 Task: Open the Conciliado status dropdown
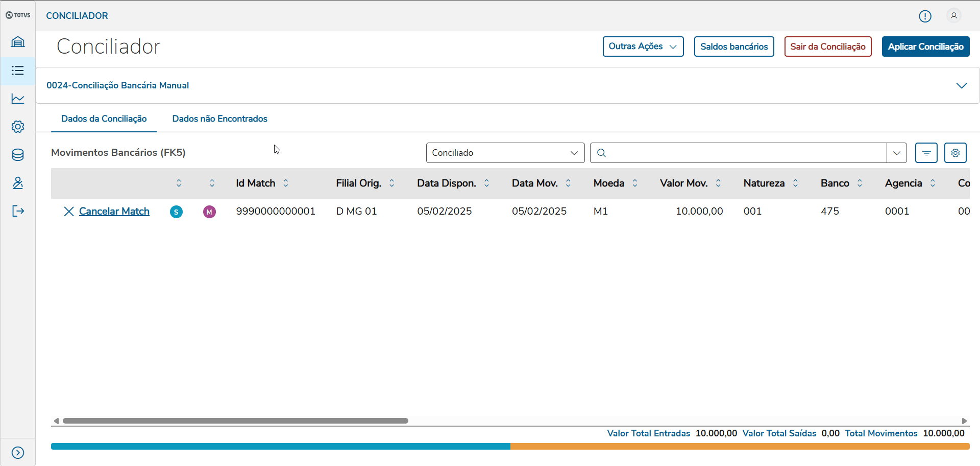tap(505, 153)
